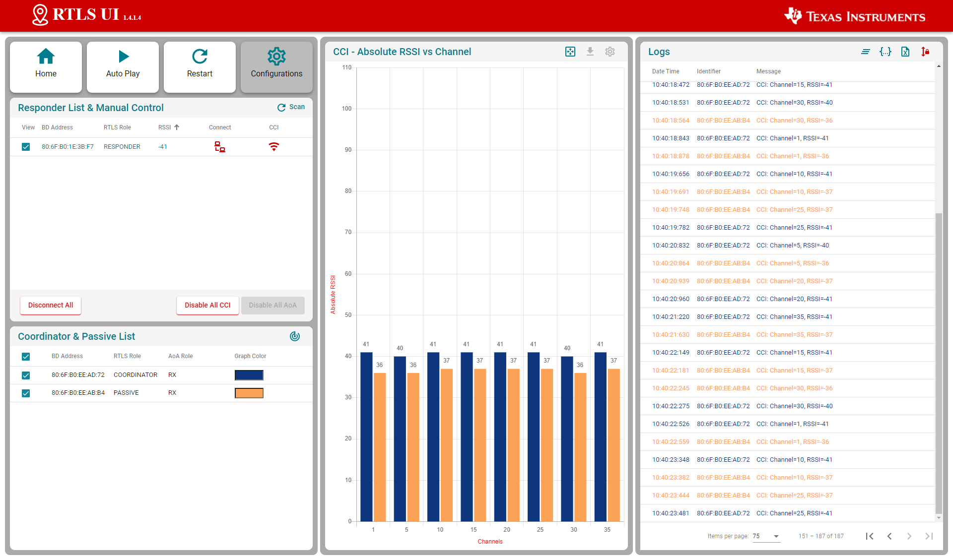Open CCI chart settings gear
This screenshot has height=560, width=953.
click(610, 52)
